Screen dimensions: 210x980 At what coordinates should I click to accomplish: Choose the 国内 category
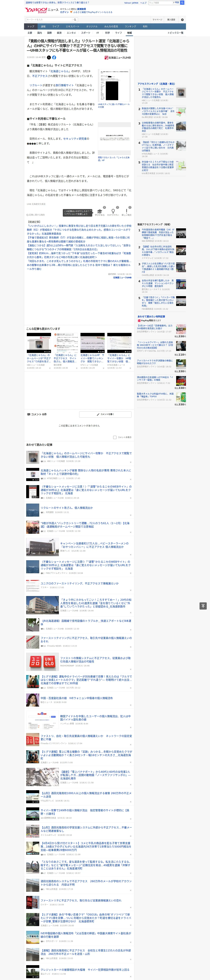click(40, 33)
